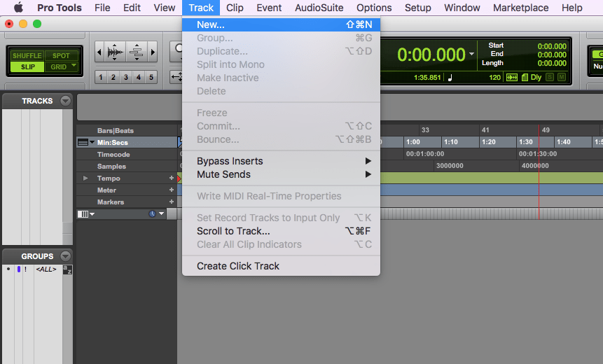Choose Scroll to Track...
603x364 pixels.
coord(281,231)
